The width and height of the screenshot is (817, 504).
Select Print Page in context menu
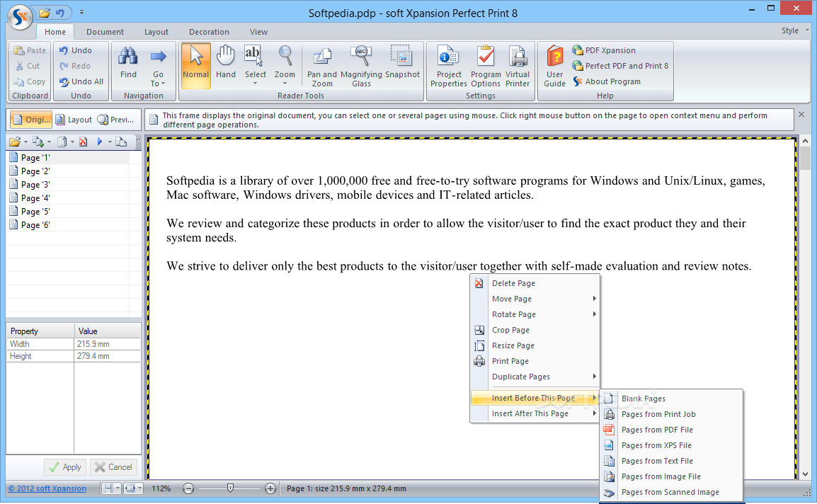tap(535, 362)
